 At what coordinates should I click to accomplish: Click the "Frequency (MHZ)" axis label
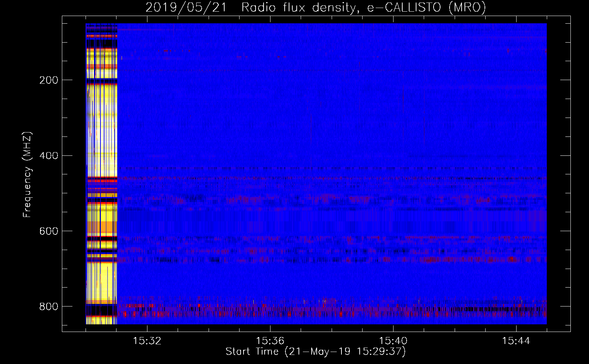tap(27, 175)
